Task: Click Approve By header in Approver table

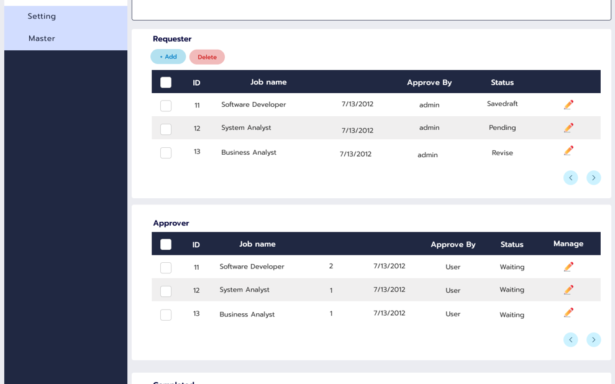Action: tap(453, 244)
